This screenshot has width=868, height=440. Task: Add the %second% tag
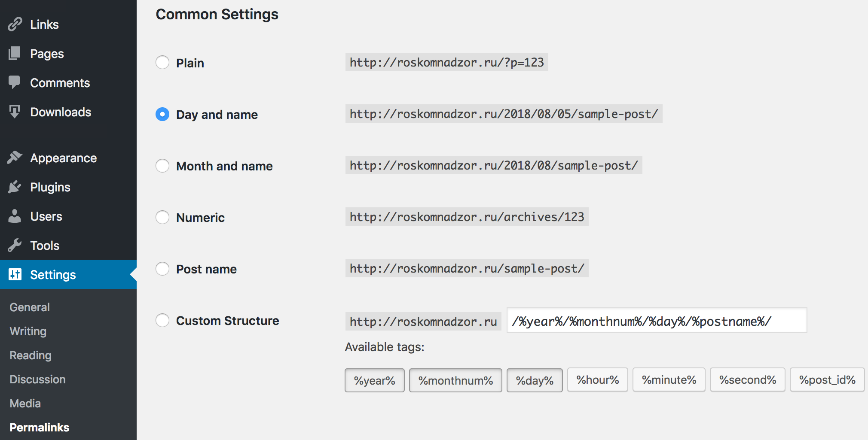[x=748, y=380]
